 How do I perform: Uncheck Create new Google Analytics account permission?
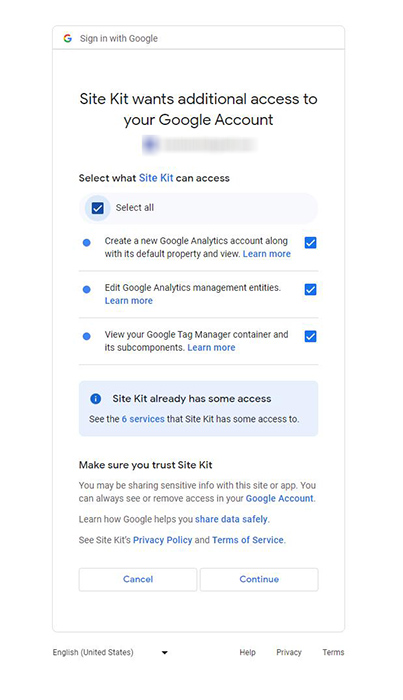(311, 242)
